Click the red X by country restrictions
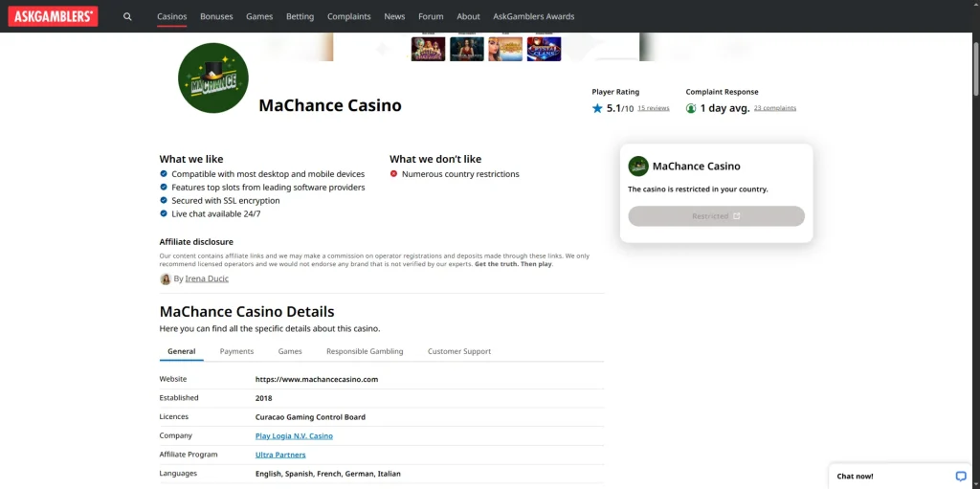Image resolution: width=980 pixels, height=489 pixels. point(393,174)
